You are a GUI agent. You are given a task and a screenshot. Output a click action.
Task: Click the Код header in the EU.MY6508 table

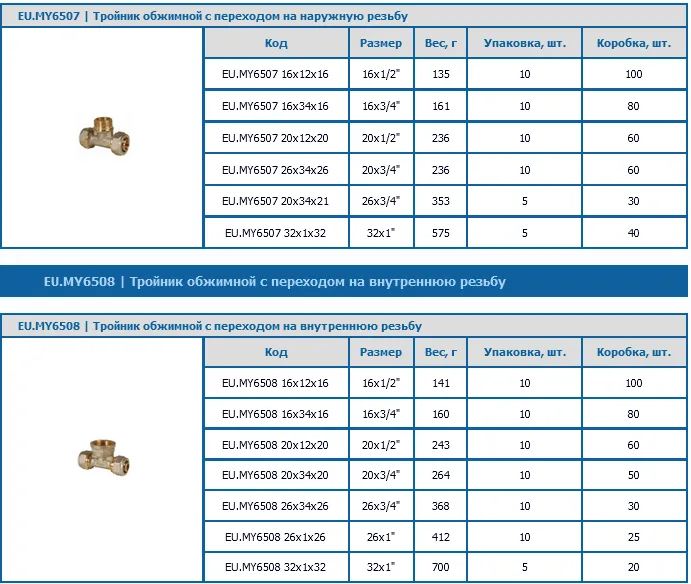pyautogui.click(x=276, y=352)
